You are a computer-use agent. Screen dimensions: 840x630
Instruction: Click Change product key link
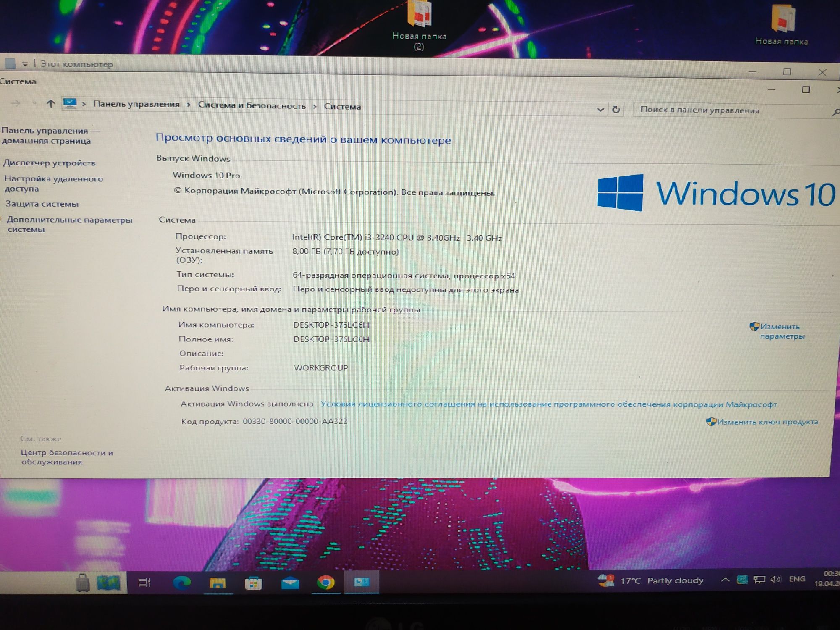(x=762, y=422)
